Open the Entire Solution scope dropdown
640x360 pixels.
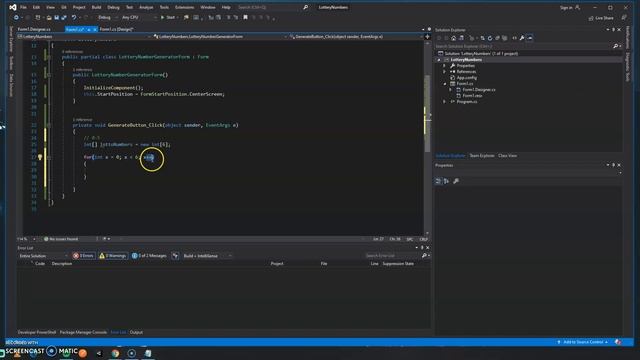coord(43,256)
